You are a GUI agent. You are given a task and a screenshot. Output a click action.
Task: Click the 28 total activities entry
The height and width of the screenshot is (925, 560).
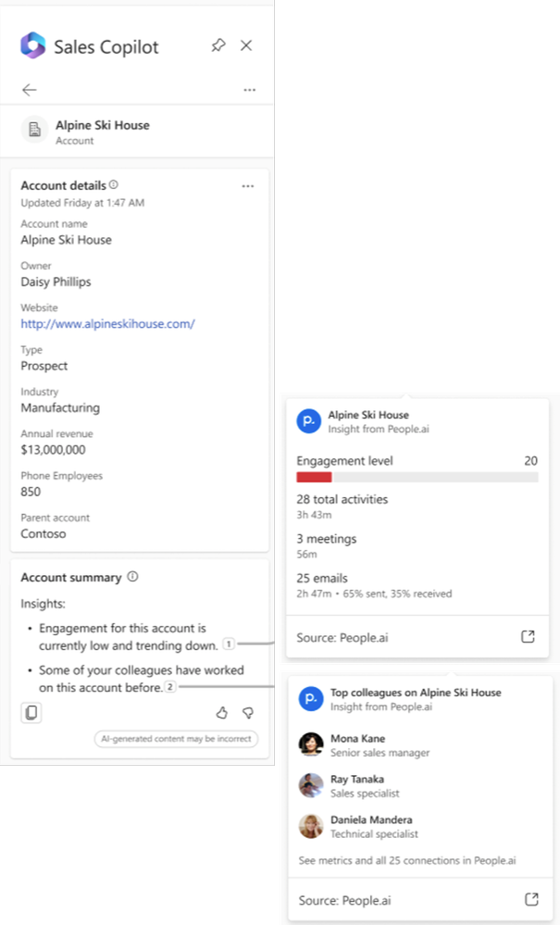pos(342,499)
